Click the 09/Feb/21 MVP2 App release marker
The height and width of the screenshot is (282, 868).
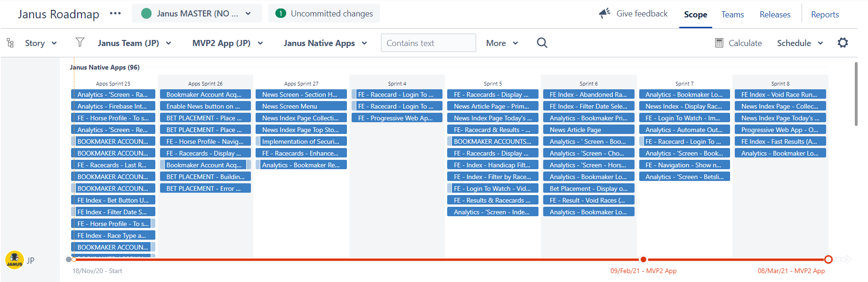tap(643, 259)
